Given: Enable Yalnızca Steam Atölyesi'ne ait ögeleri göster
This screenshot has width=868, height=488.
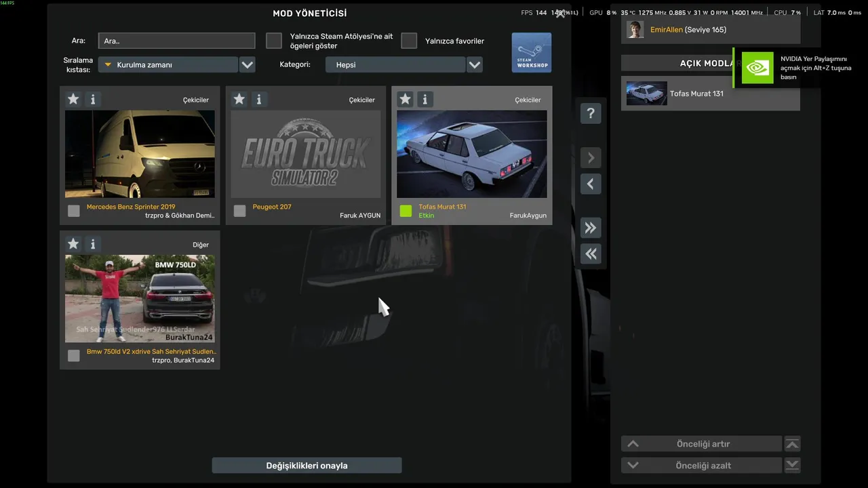Looking at the screenshot, I should [274, 41].
